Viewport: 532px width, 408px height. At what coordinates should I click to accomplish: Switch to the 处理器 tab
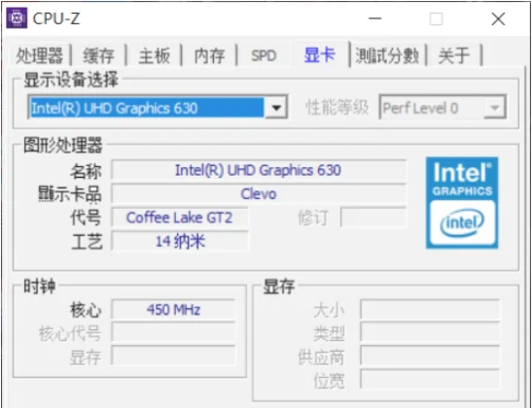click(39, 55)
